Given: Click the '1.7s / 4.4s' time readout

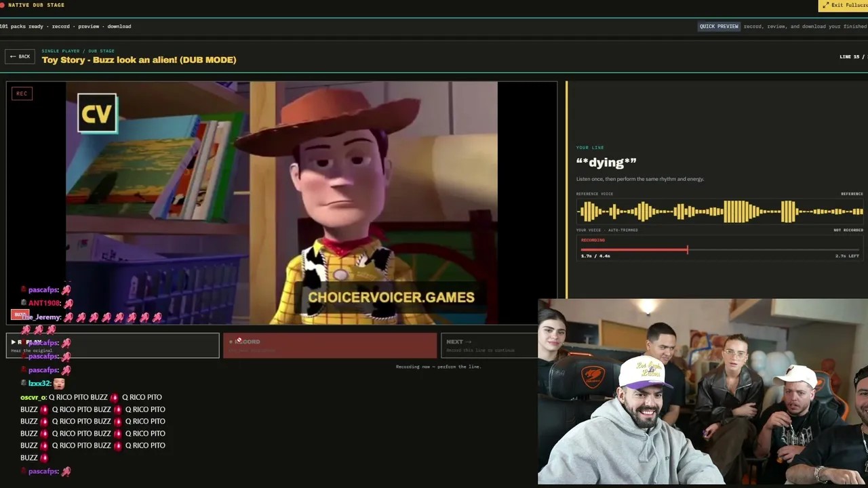Looking at the screenshot, I should [595, 256].
